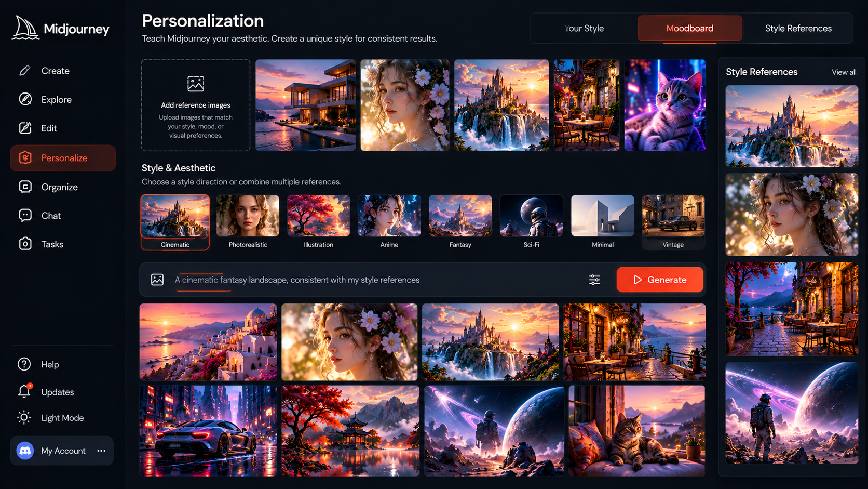Open the Updates bell icon
The image size is (868, 489).
pos(24,391)
